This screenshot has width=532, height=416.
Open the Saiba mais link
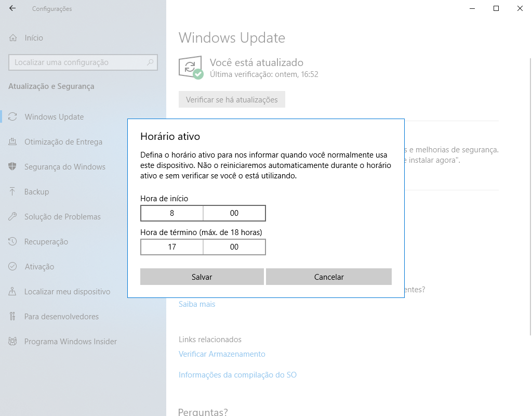(197, 304)
